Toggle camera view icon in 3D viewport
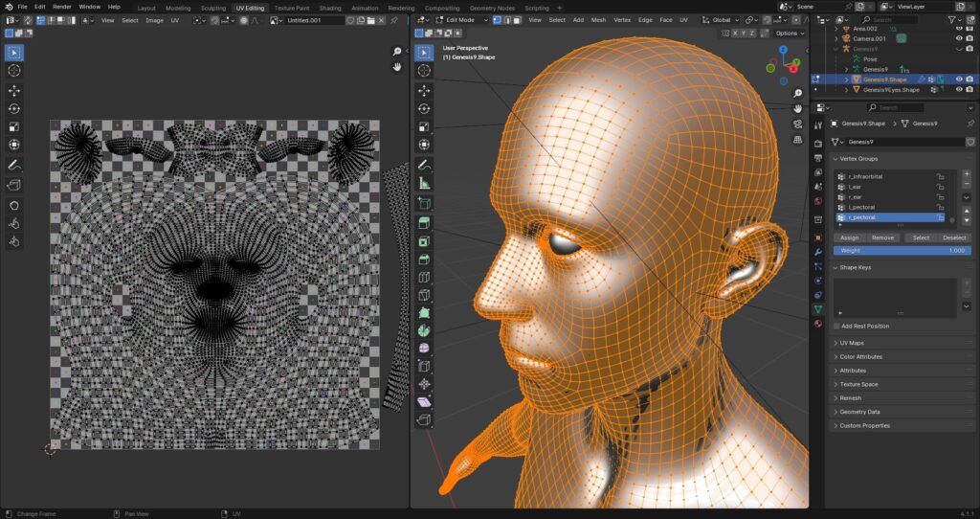 pyautogui.click(x=797, y=124)
